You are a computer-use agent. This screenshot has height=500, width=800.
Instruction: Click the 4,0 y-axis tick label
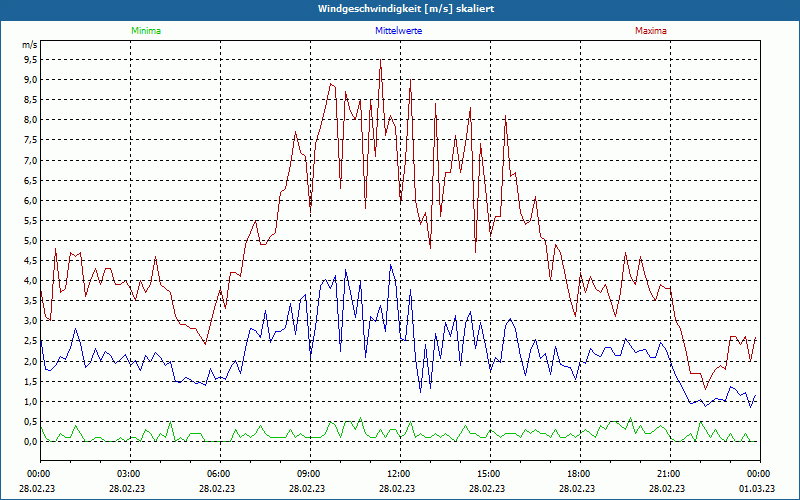coord(30,281)
